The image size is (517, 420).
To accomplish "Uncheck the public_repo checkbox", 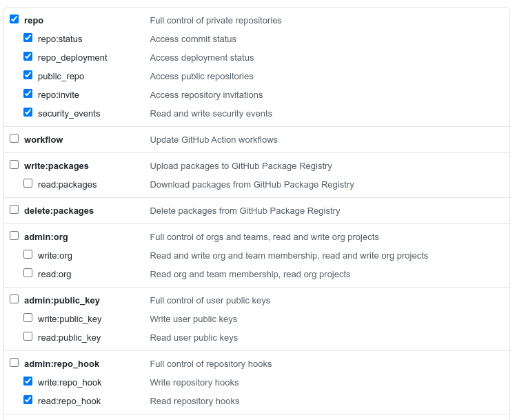I will click(x=28, y=75).
